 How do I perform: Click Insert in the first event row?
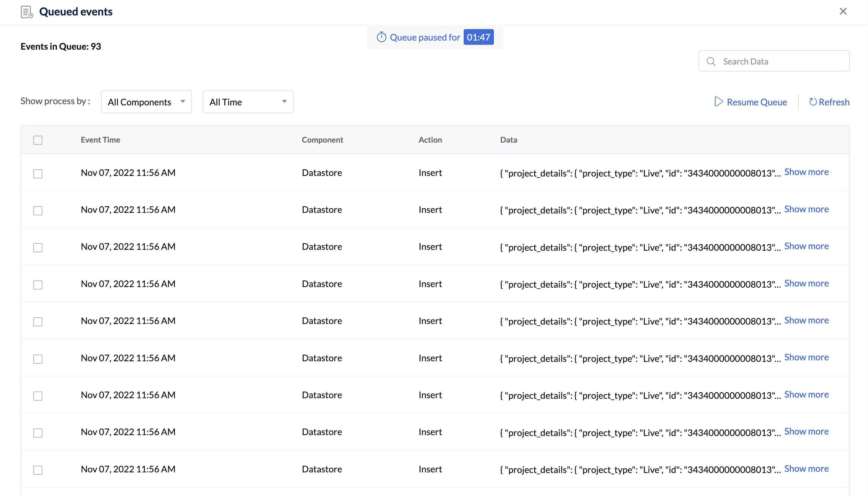(430, 172)
